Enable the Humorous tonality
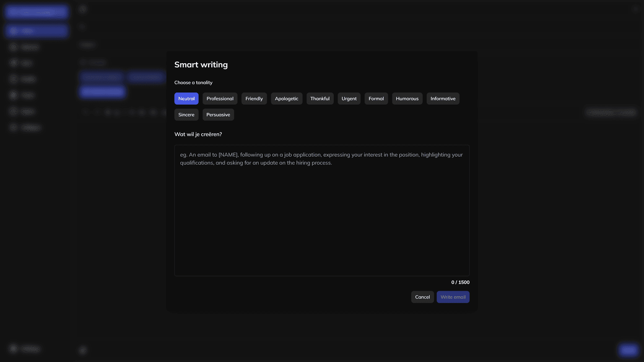 (x=407, y=98)
